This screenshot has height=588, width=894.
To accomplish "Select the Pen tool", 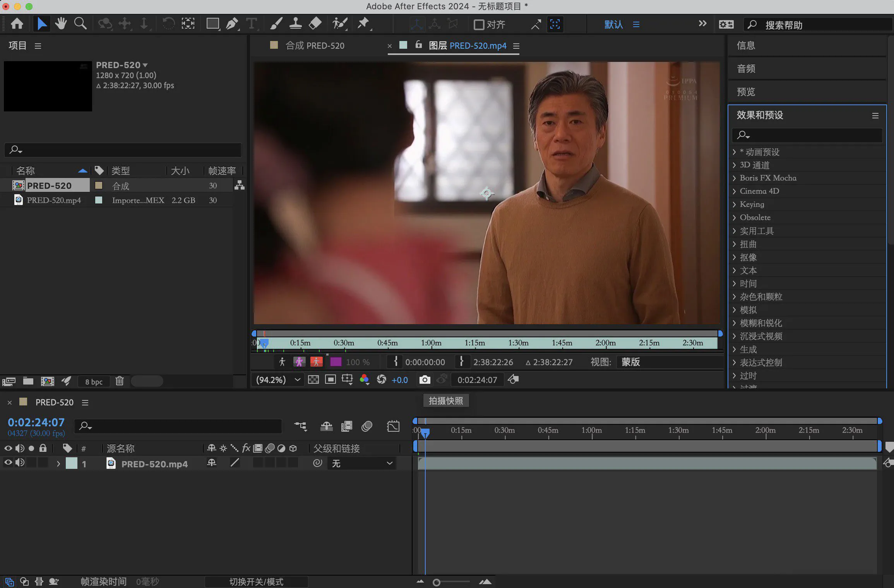I will coord(231,24).
